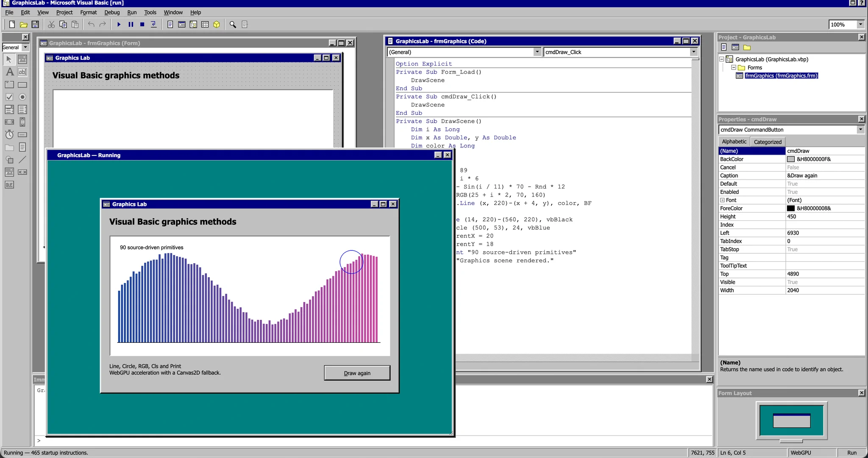Open the cmdDraw_Click procedure dropdown
This screenshot has height=458, width=868.
[693, 52]
